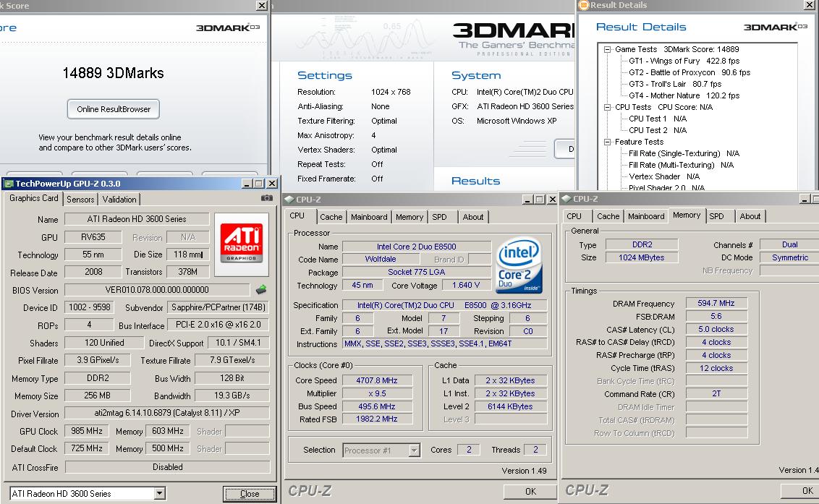
Task: Select GT2 - Battle of Proxycon result row
Action: tap(689, 72)
